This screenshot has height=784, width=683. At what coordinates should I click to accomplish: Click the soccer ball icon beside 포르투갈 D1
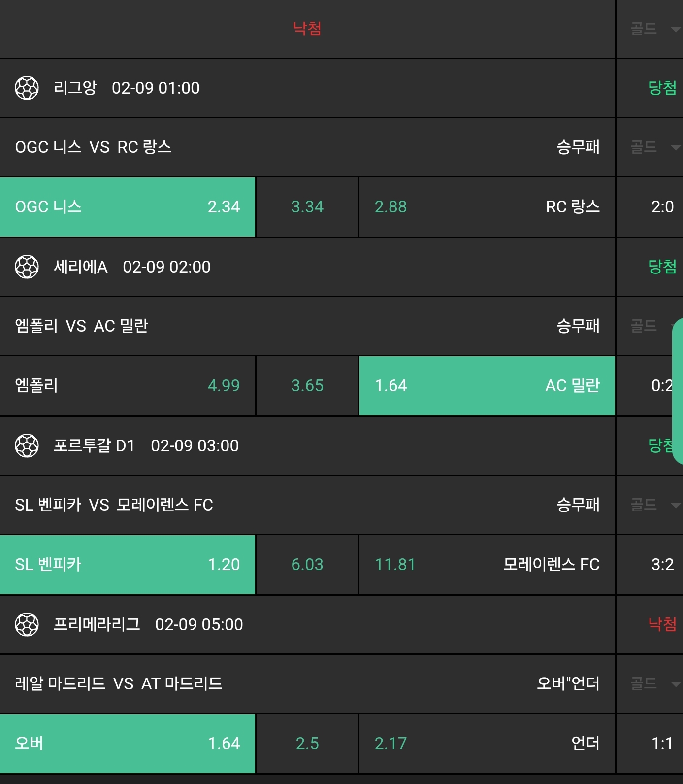(x=27, y=446)
